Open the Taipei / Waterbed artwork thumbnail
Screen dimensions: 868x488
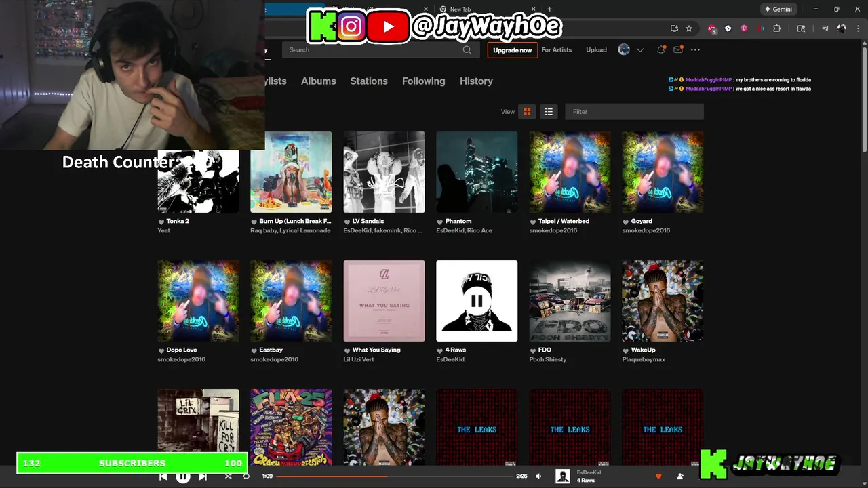click(x=570, y=172)
